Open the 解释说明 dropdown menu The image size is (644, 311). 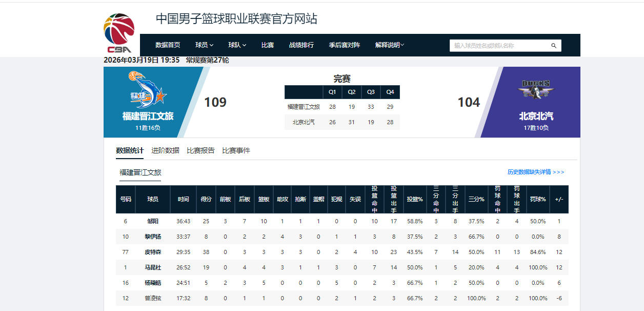coord(390,45)
